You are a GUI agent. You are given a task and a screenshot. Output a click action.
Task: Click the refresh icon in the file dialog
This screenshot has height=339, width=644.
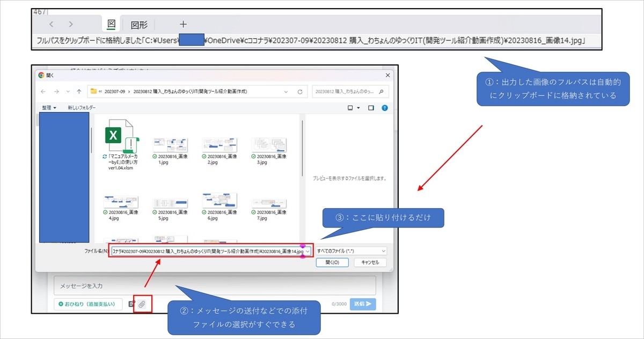pos(301,91)
